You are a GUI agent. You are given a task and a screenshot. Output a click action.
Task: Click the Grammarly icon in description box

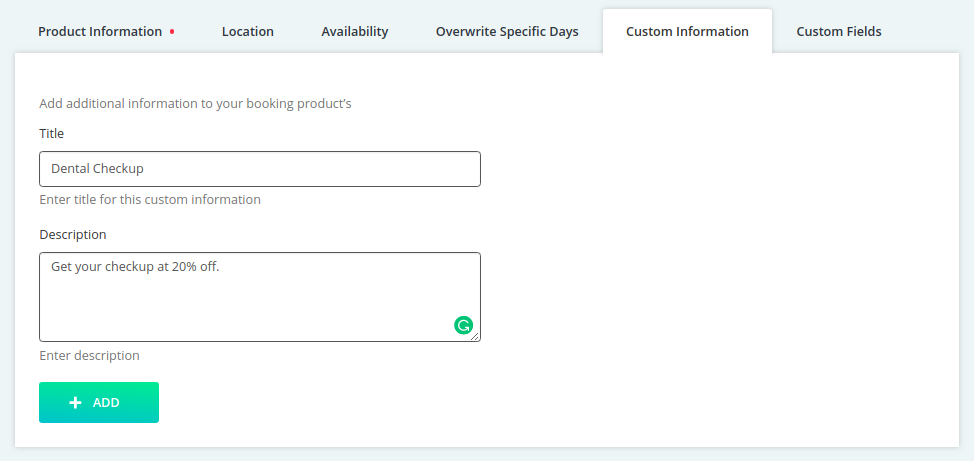(x=463, y=325)
